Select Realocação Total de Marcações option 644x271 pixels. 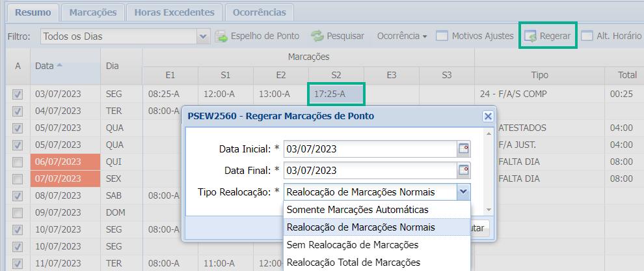(x=377, y=263)
